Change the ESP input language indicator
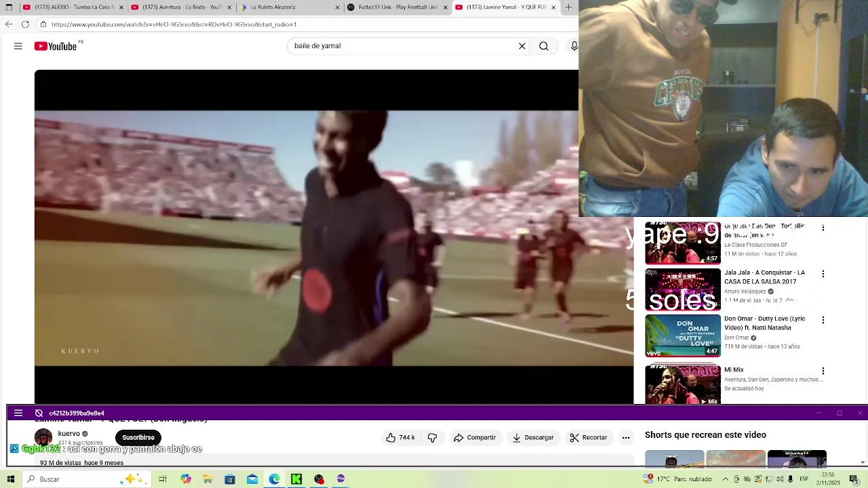Image resolution: width=868 pixels, height=488 pixels. click(x=804, y=479)
